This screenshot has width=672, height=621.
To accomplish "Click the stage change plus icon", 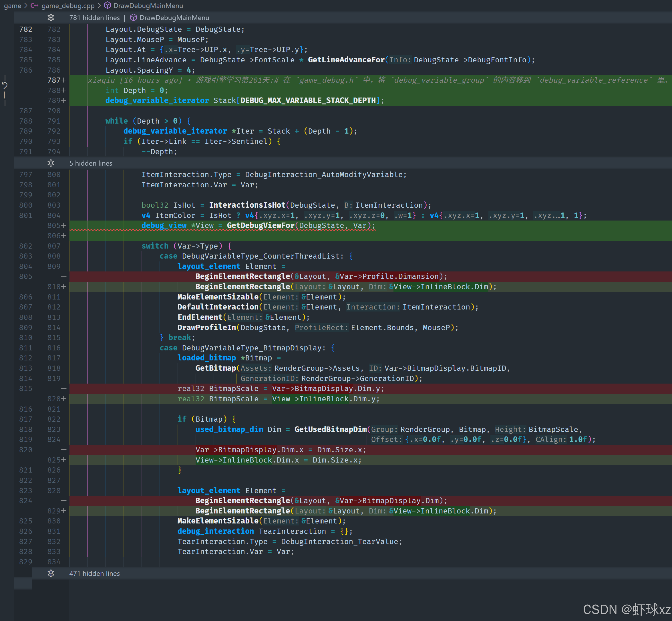I will [5, 96].
